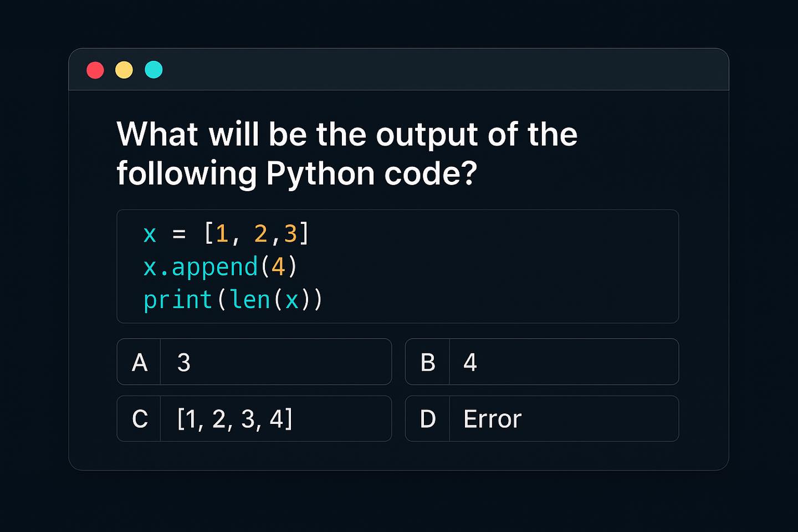Select answer option A with value 3
The image size is (798, 532).
pos(254,362)
